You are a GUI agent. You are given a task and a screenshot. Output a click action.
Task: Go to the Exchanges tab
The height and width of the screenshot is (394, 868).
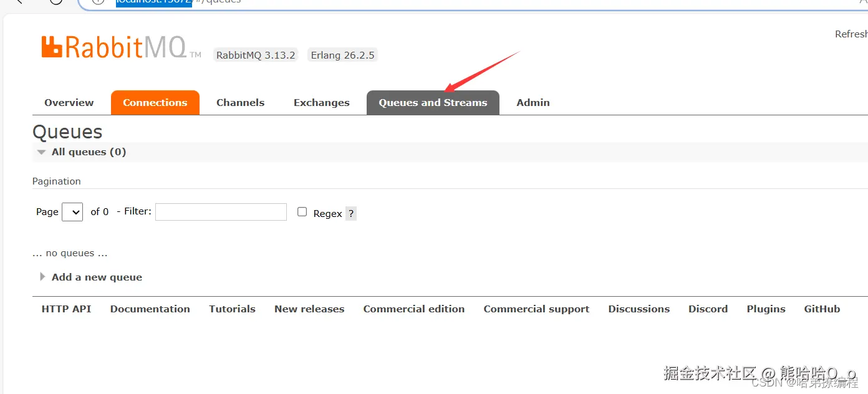[322, 103]
